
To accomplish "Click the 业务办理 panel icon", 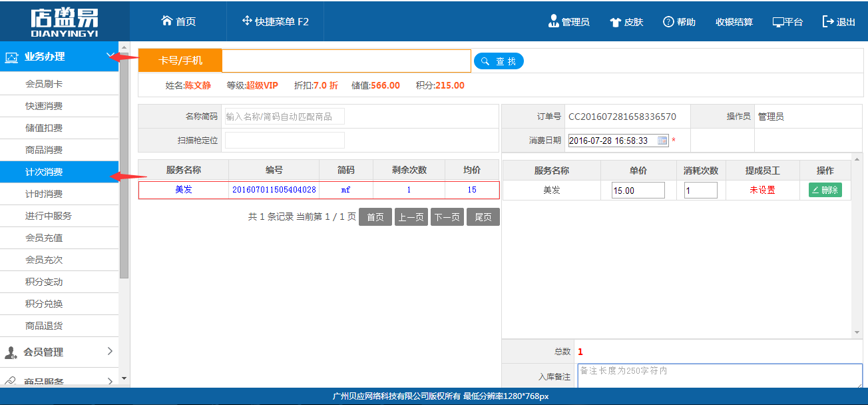I will [11, 57].
